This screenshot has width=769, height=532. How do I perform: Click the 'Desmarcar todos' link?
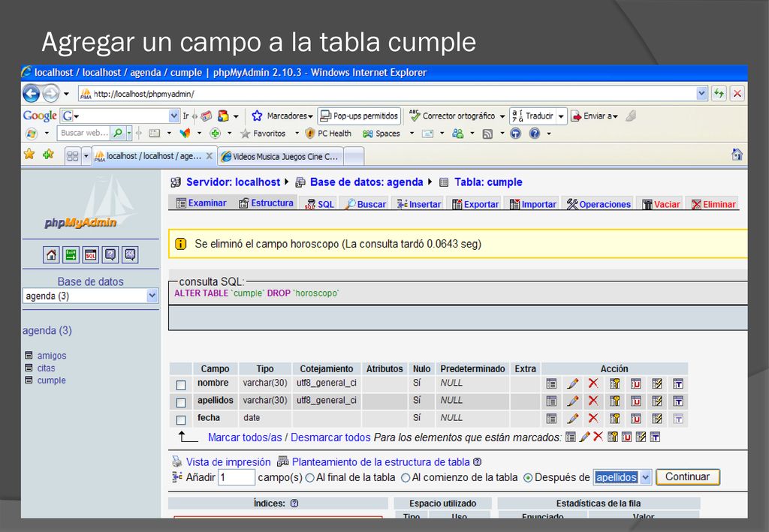[x=330, y=437]
